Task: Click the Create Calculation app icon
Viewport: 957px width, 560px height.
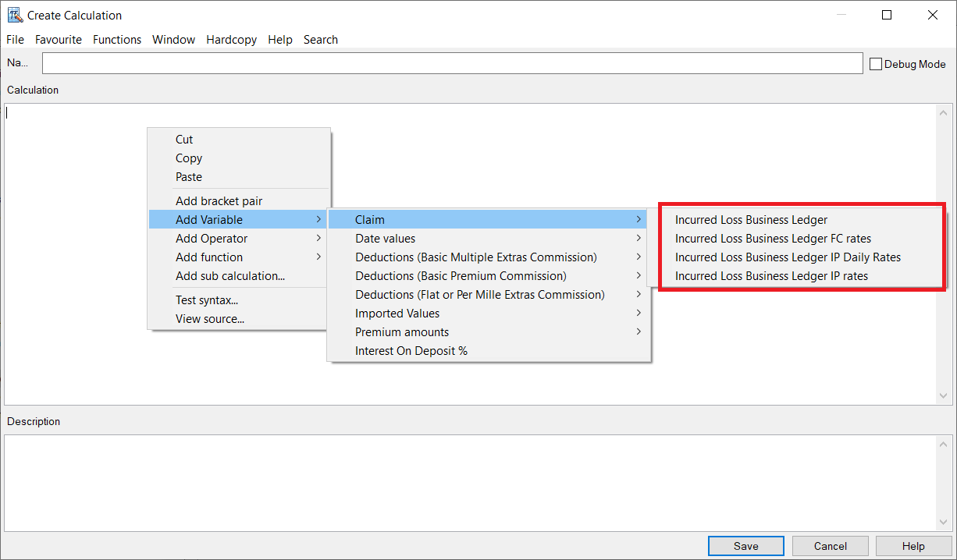Action: (14, 15)
